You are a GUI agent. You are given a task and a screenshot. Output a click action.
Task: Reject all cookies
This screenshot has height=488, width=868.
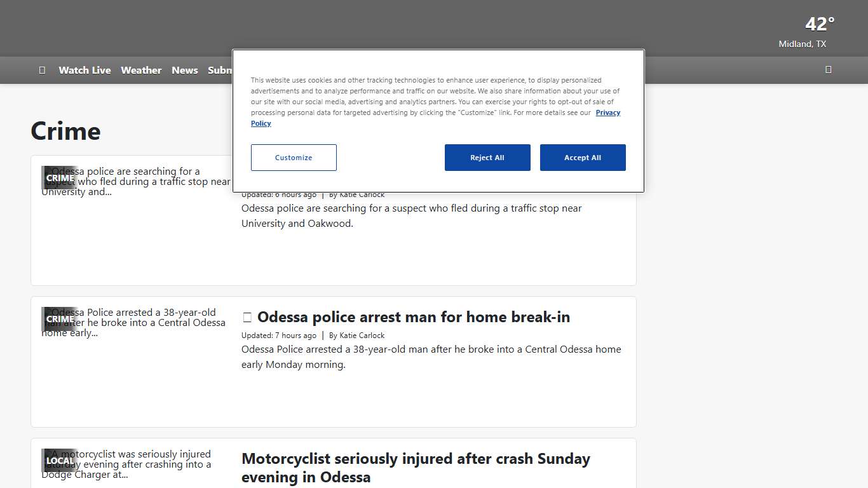click(487, 158)
